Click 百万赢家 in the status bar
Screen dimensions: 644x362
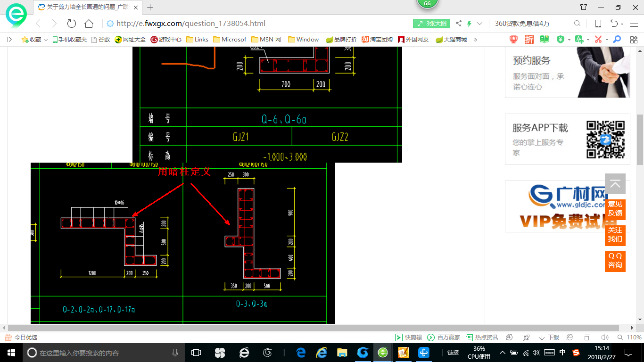(x=443, y=337)
